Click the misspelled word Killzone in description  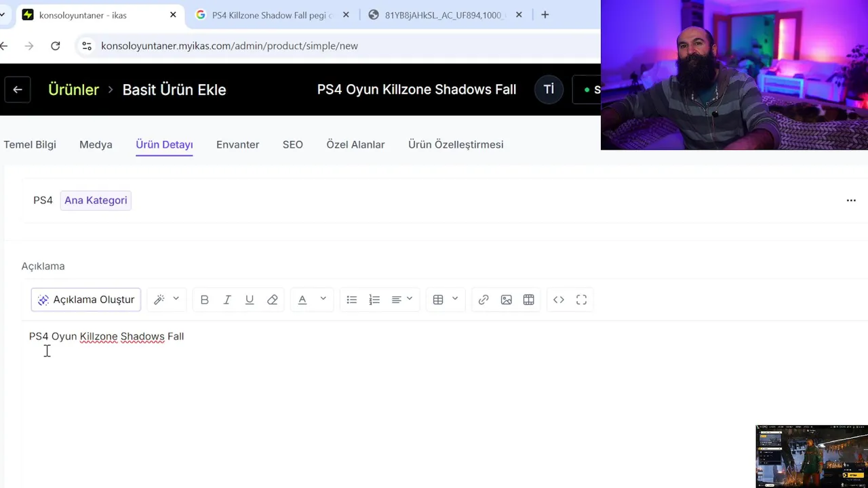click(98, 336)
